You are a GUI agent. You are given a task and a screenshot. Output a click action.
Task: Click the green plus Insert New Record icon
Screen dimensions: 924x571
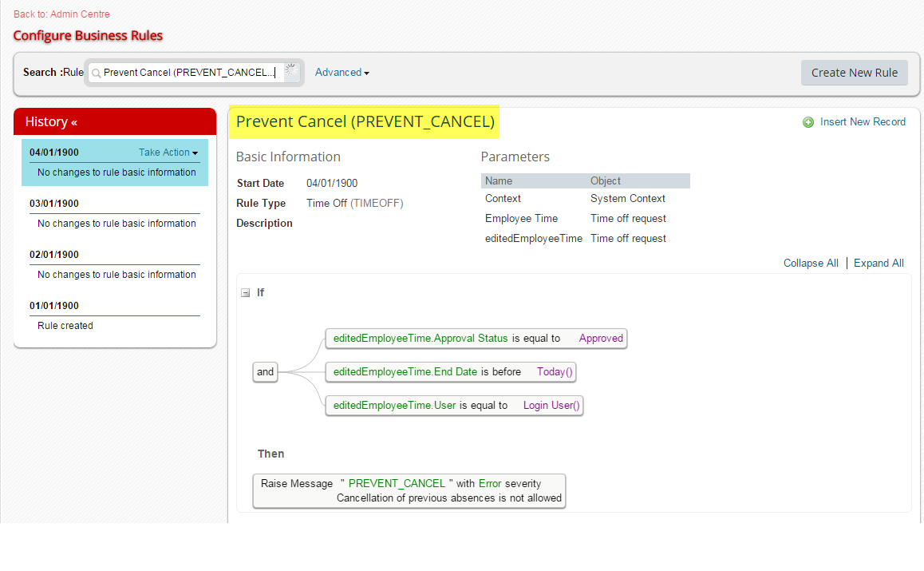(x=808, y=122)
